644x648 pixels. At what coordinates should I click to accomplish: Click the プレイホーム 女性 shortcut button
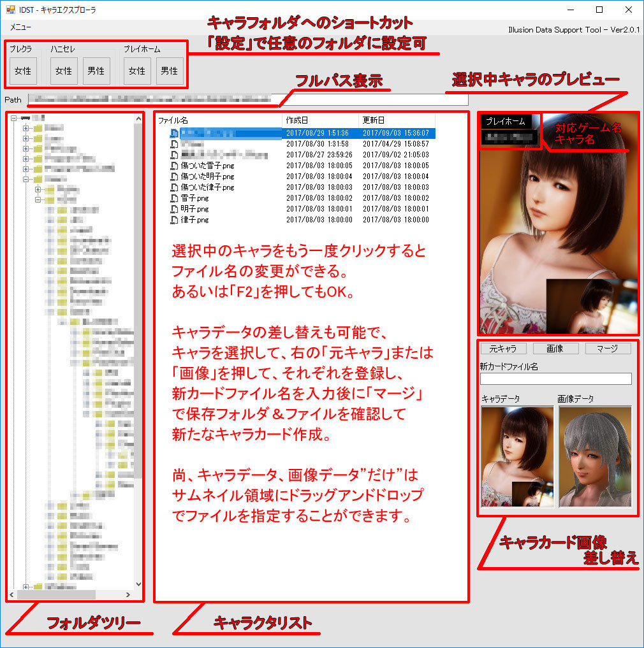[137, 71]
